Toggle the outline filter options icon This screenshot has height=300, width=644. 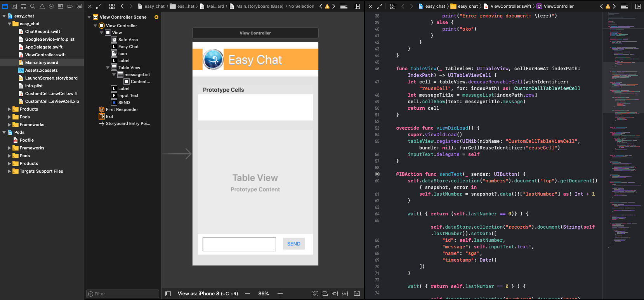click(x=90, y=294)
